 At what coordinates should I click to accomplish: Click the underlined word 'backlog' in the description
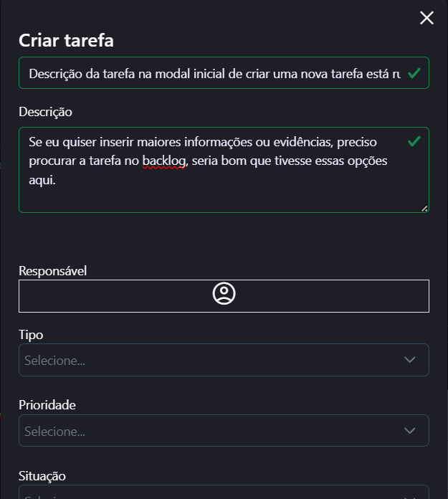click(x=165, y=161)
